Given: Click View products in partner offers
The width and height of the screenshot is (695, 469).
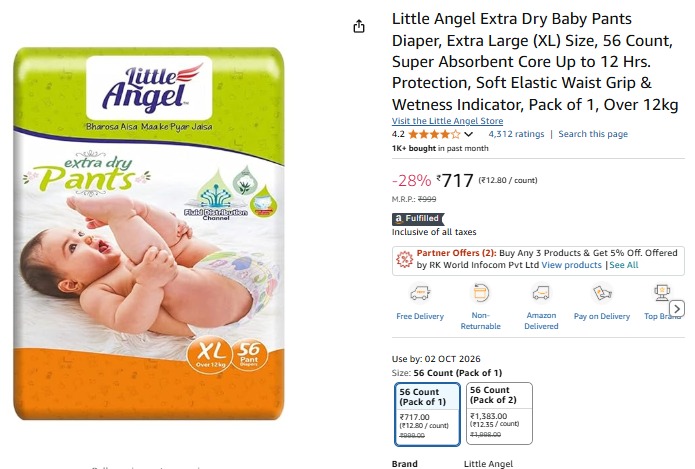Looking at the screenshot, I should 571,265.
